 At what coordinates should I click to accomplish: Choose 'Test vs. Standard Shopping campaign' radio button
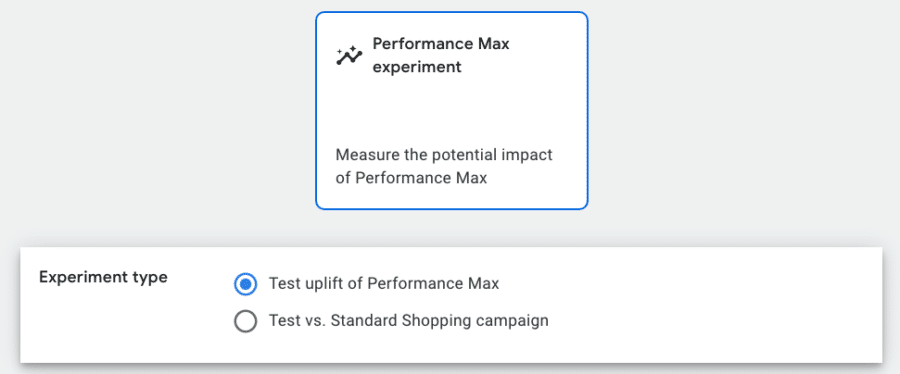(x=246, y=321)
